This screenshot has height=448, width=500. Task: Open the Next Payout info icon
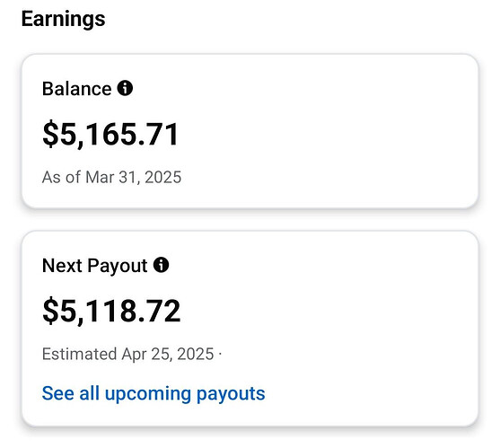tap(161, 265)
